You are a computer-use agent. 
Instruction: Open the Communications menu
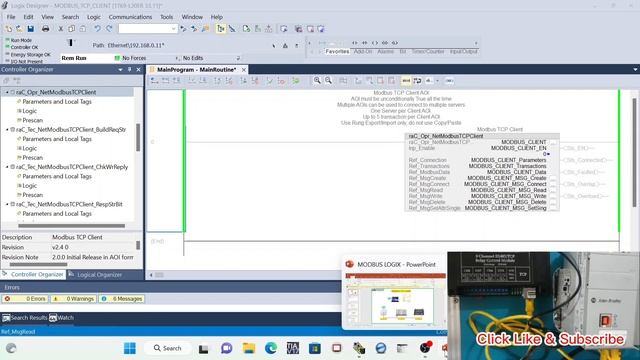pyautogui.click(x=130, y=17)
